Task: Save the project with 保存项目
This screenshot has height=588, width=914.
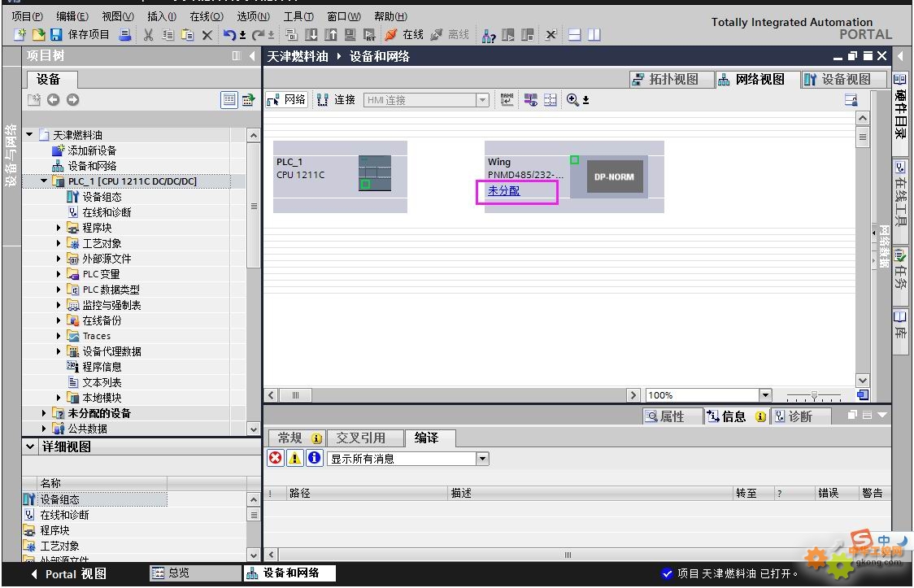Action: pos(80,35)
